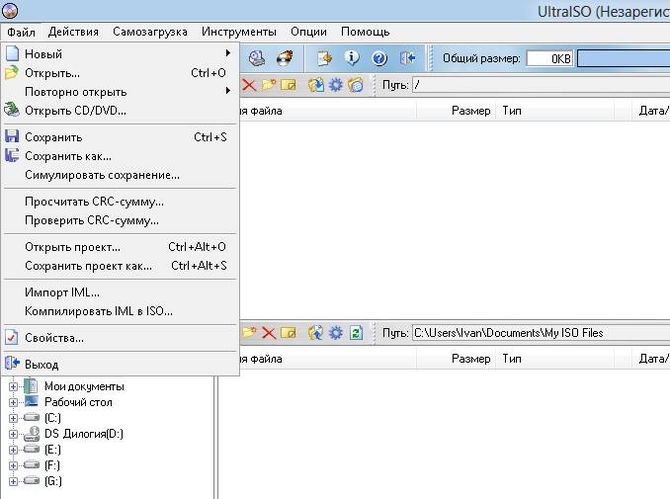The image size is (670, 499).
Task: Click the total size capacity progress bar
Action: click(x=624, y=58)
